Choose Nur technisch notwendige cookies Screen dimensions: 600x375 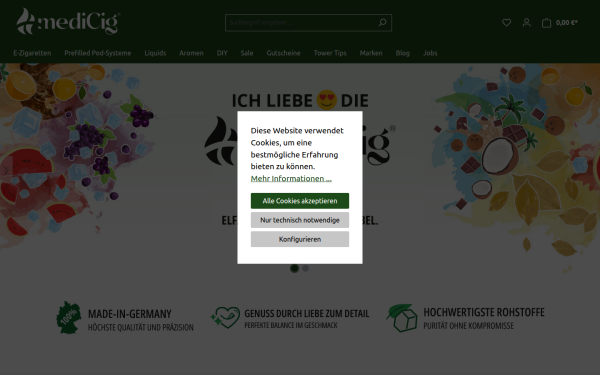click(x=300, y=220)
